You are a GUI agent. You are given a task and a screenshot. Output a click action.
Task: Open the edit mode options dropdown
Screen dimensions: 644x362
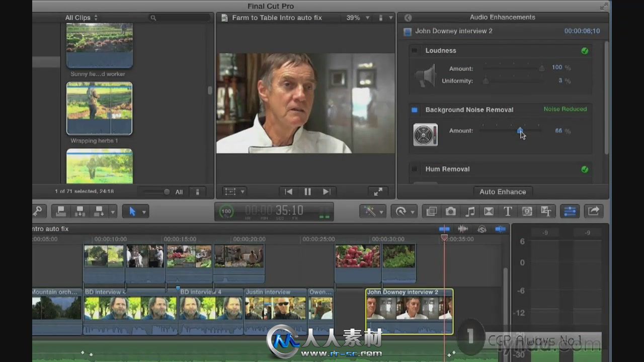click(112, 211)
